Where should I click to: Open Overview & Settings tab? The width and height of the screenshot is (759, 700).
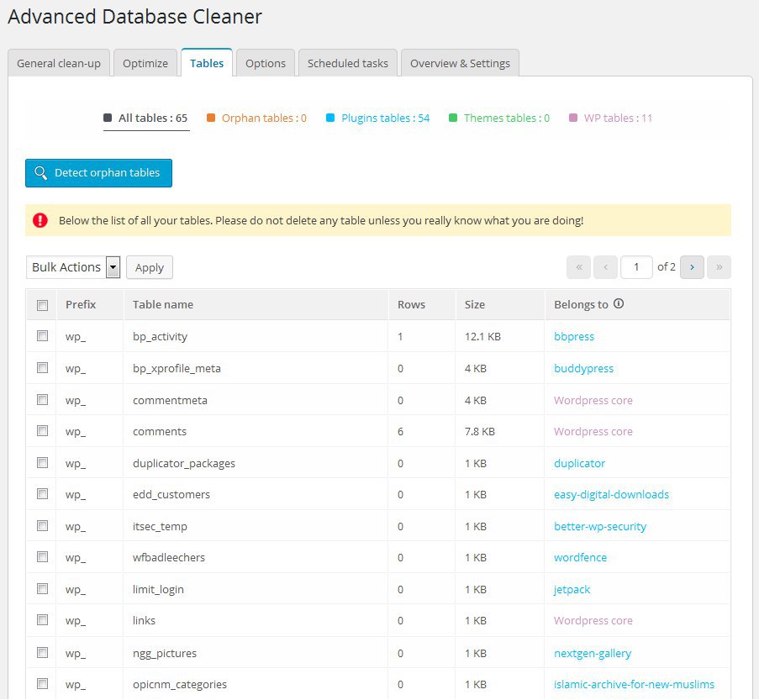coord(460,63)
